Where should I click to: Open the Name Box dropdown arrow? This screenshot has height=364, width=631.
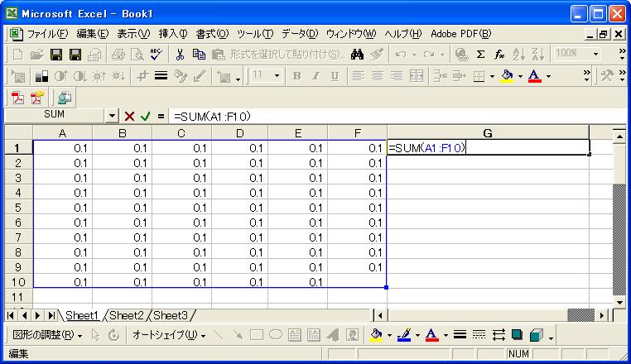click(x=112, y=117)
